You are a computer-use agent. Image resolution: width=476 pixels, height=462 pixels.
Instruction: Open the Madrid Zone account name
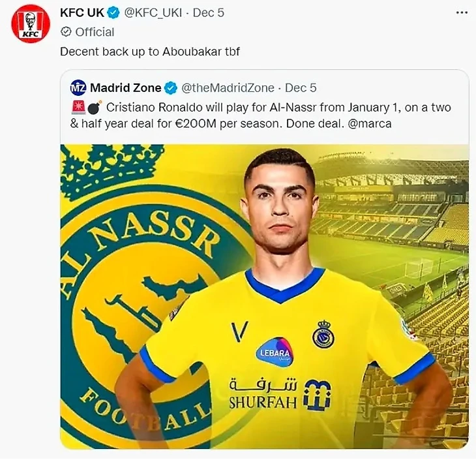125,87
